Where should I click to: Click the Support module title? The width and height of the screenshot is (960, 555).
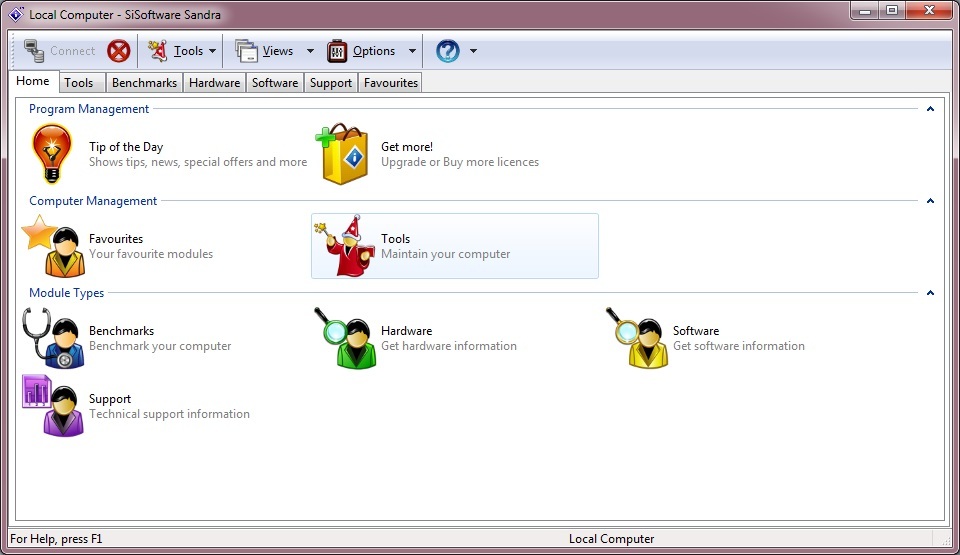(x=110, y=399)
